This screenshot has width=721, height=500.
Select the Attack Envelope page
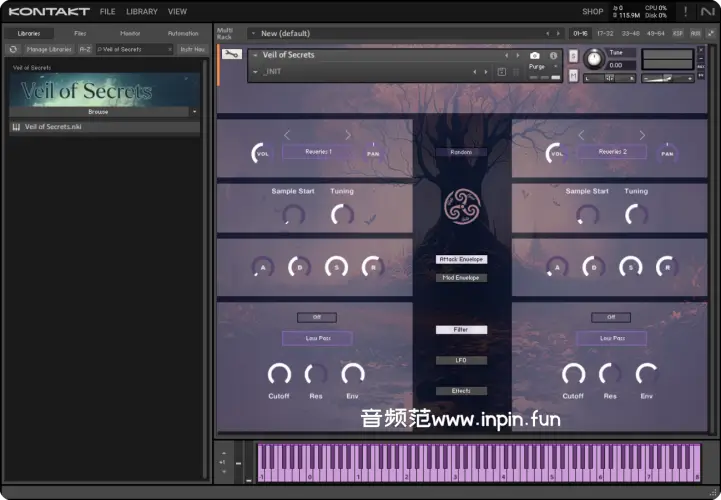point(461,259)
